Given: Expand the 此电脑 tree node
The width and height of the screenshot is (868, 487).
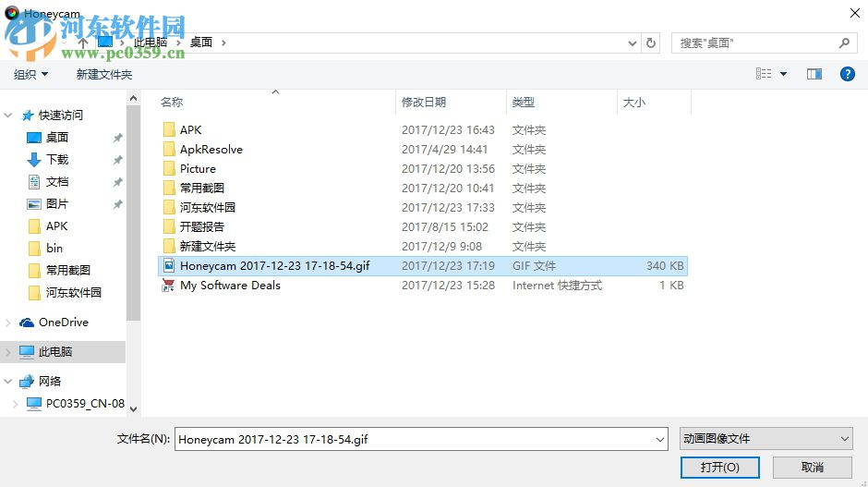Looking at the screenshot, I should (7, 352).
